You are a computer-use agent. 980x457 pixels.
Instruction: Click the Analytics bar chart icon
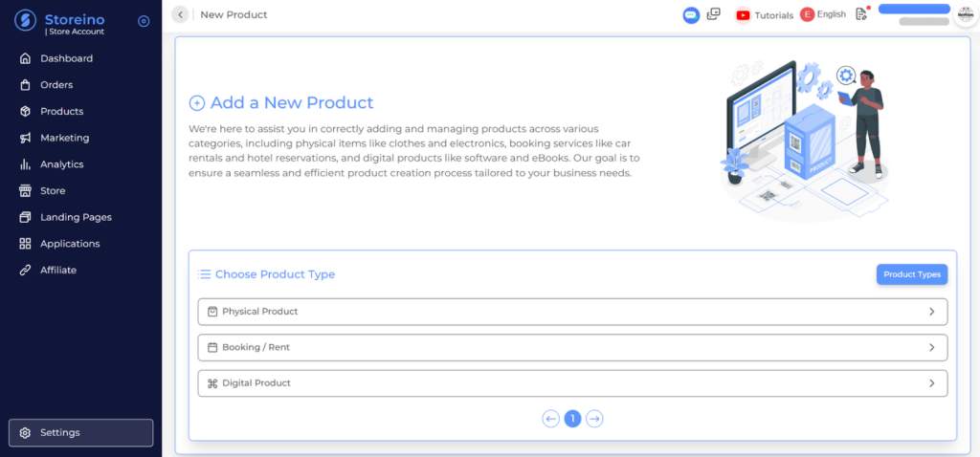click(25, 164)
